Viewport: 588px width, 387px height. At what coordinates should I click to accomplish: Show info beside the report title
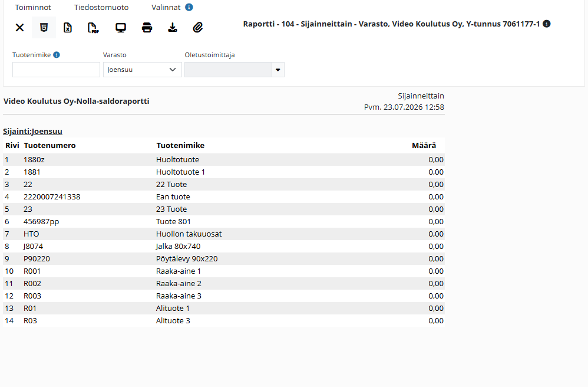(547, 24)
